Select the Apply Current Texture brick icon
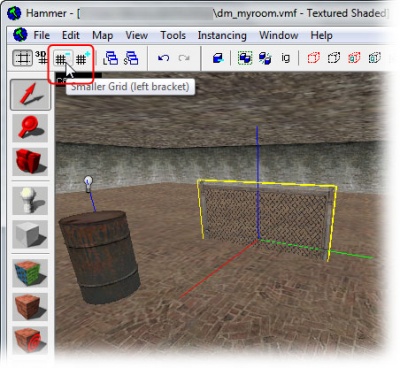The image size is (400, 368). tap(30, 307)
